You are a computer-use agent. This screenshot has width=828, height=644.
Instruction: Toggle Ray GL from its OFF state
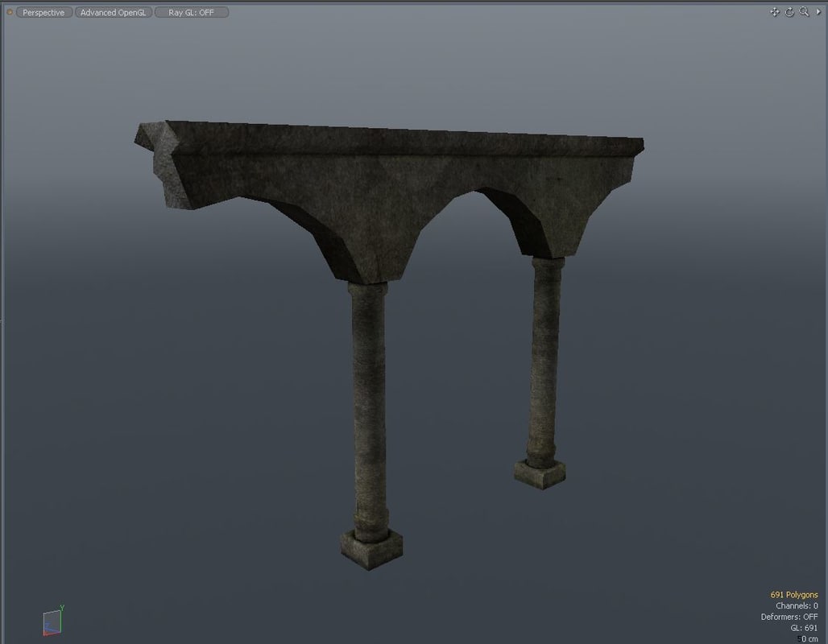point(192,12)
